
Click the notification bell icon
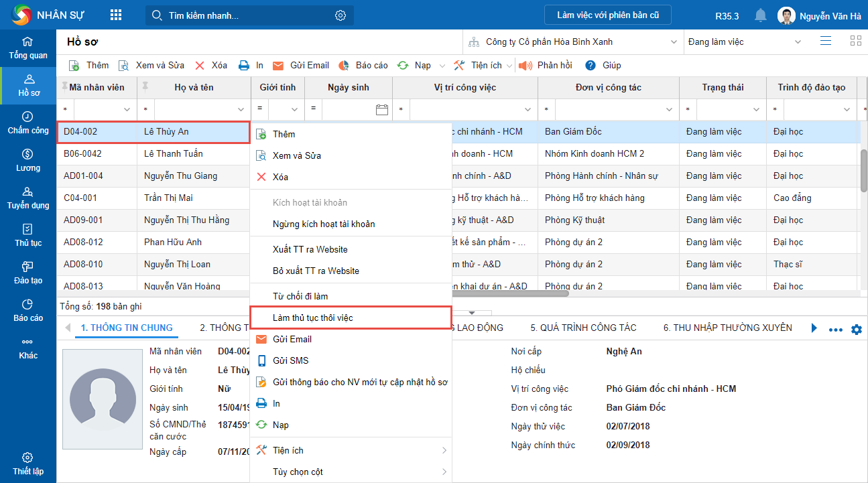click(760, 15)
